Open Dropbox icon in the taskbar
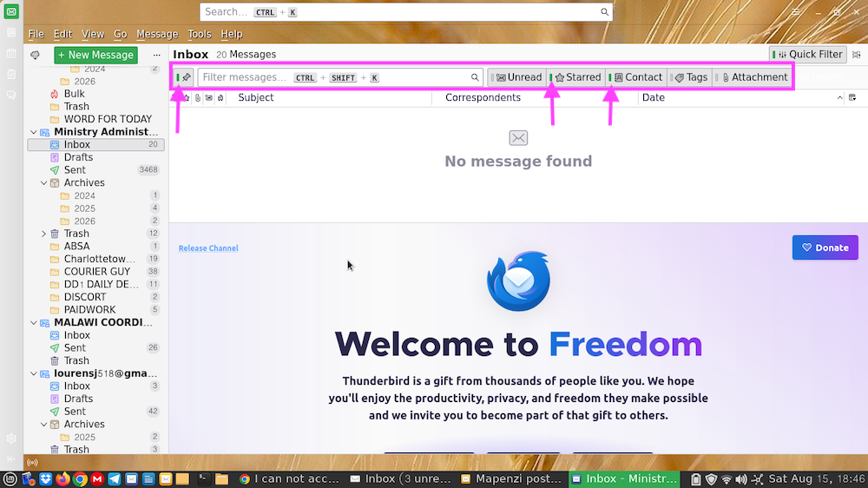 tap(46, 479)
